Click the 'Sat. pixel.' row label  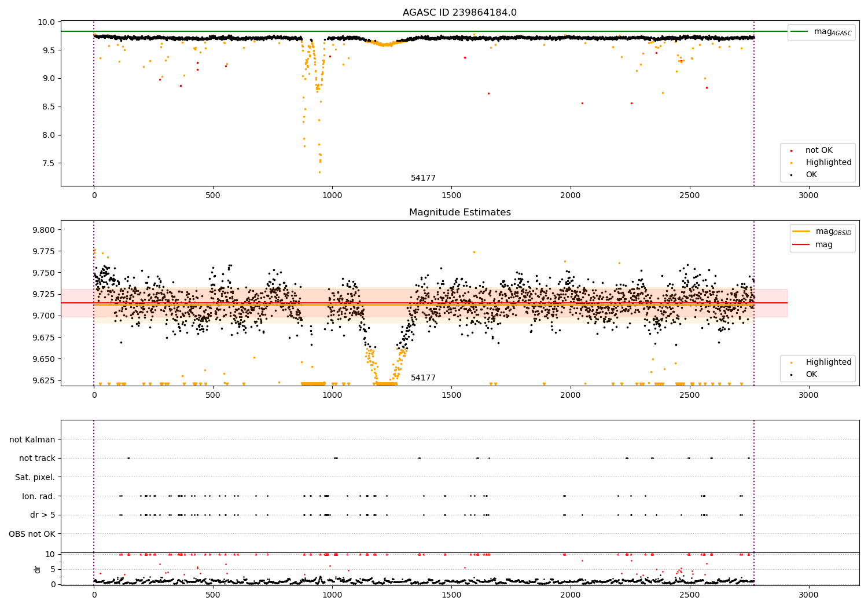click(35, 477)
